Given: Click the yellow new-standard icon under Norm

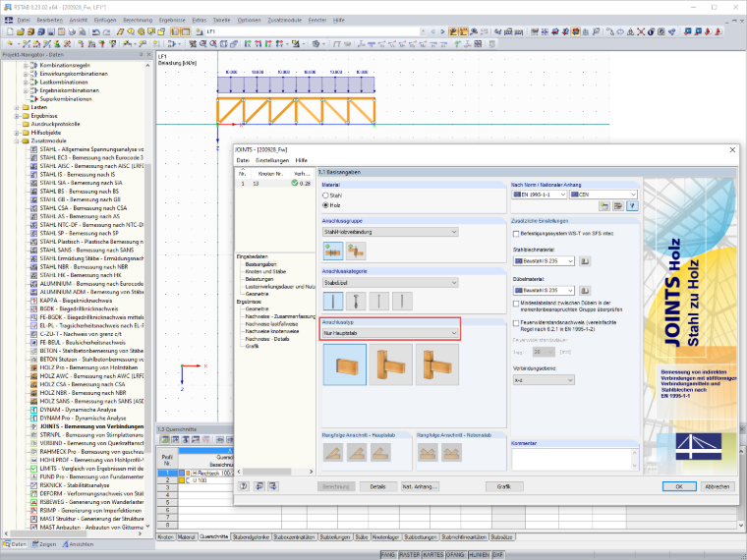Looking at the screenshot, I should (x=604, y=205).
